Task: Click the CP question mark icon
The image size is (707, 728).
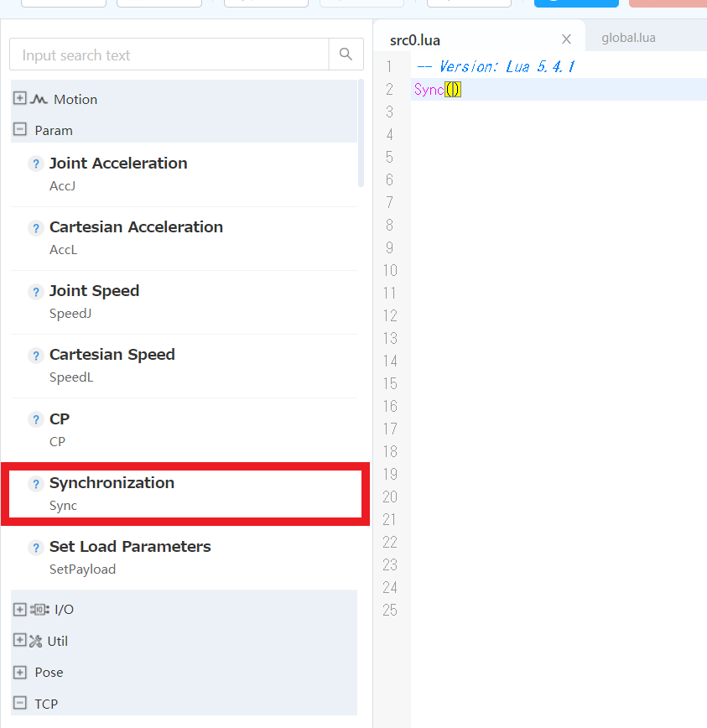Action: point(36,419)
